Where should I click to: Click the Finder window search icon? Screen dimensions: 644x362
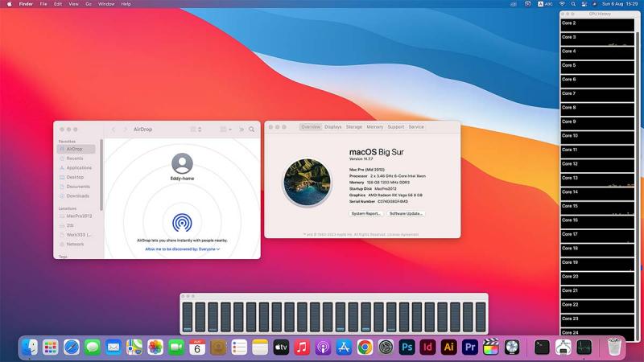point(251,130)
